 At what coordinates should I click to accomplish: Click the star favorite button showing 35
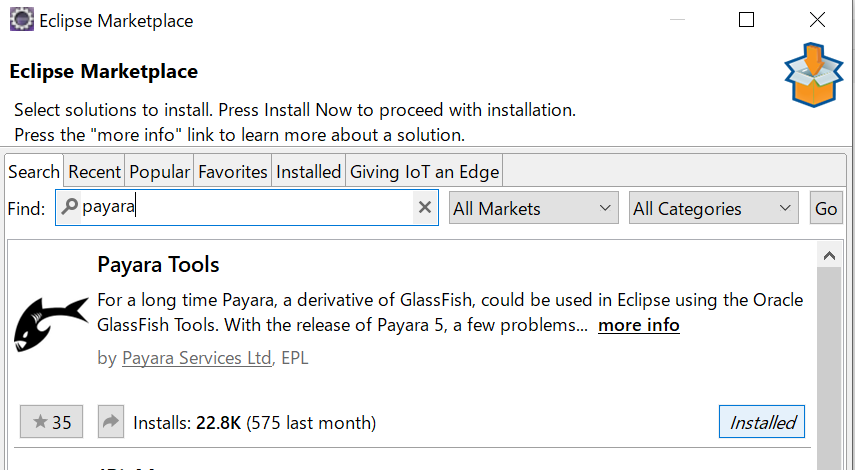pyautogui.click(x=51, y=421)
